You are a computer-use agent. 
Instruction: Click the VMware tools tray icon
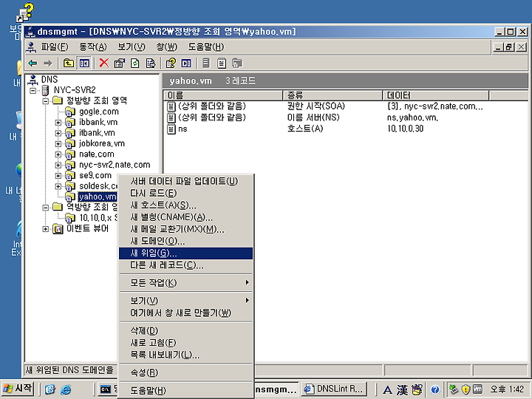click(477, 389)
